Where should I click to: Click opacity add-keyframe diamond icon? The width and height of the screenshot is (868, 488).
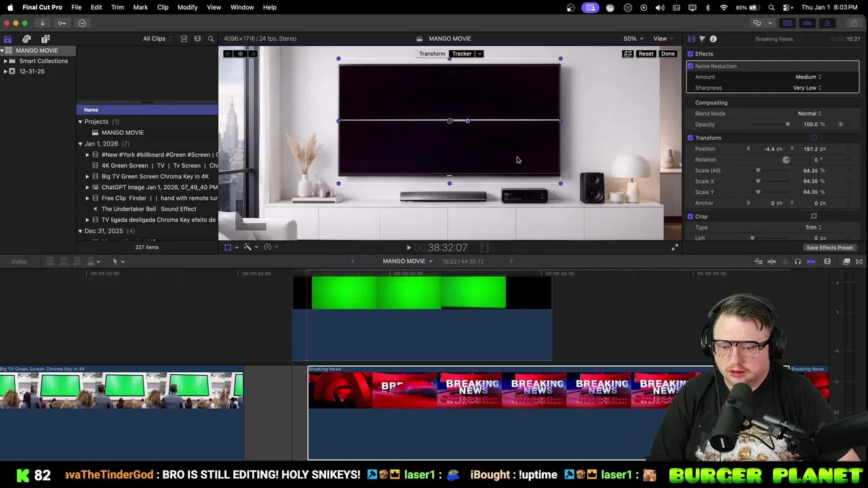click(840, 124)
